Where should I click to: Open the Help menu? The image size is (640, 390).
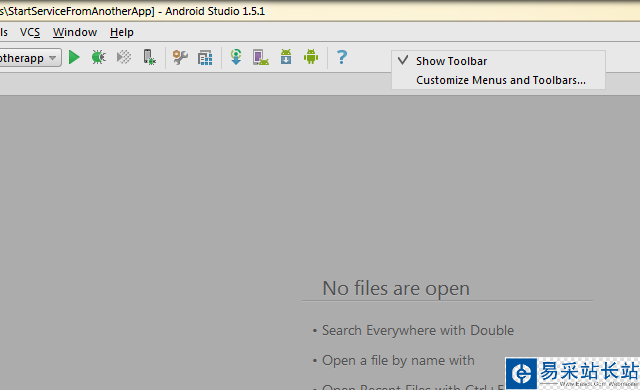coord(122,32)
